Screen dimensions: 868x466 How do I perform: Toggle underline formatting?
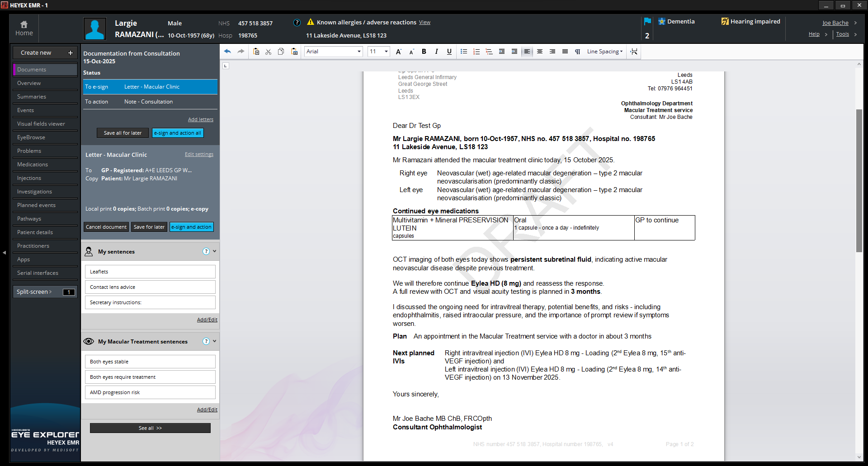[449, 52]
